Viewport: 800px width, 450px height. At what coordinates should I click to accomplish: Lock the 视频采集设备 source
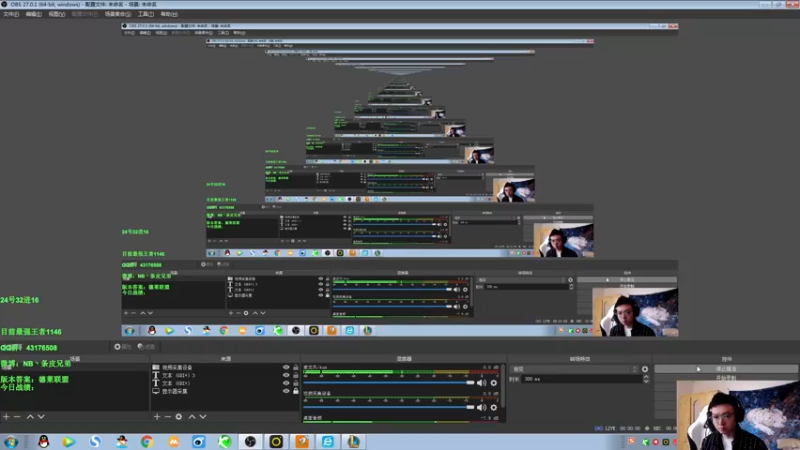click(x=295, y=367)
